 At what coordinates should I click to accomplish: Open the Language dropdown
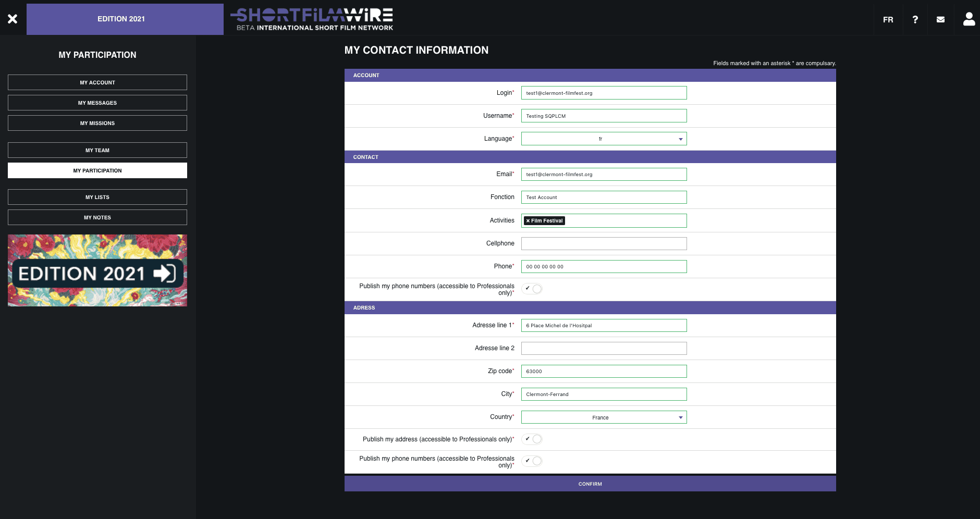[x=604, y=139]
